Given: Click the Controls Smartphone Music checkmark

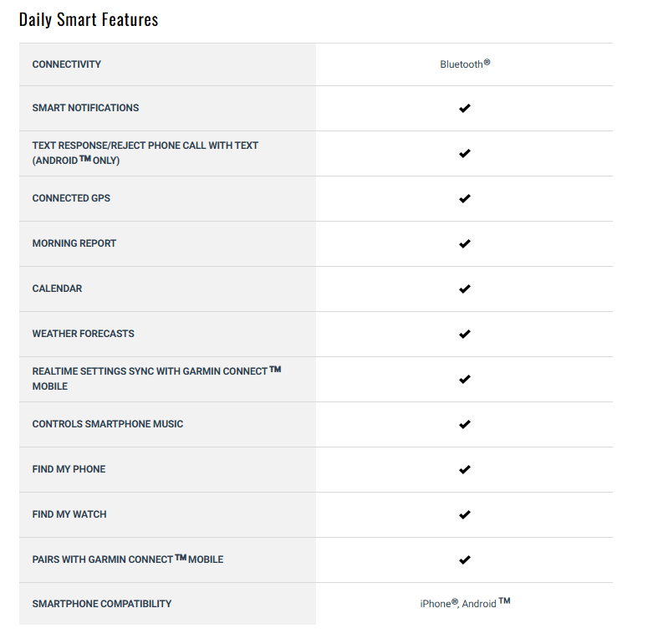Looking at the screenshot, I should coord(465,424).
